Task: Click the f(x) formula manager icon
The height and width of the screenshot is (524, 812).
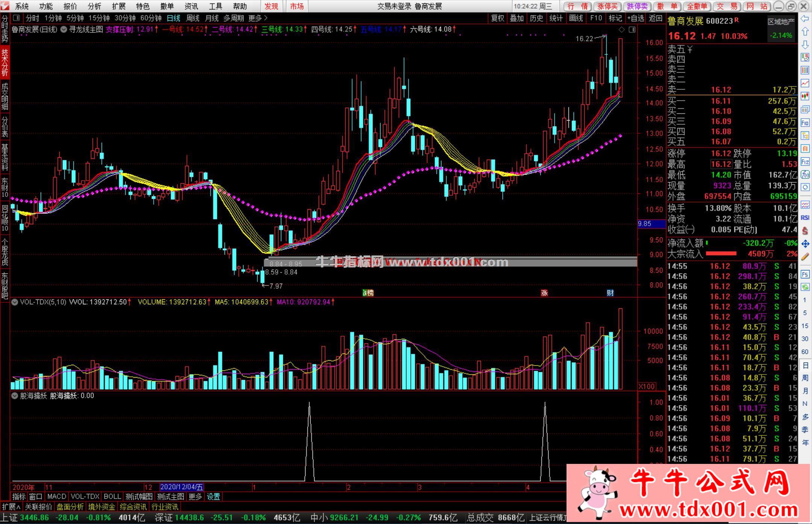Action: 805,175
